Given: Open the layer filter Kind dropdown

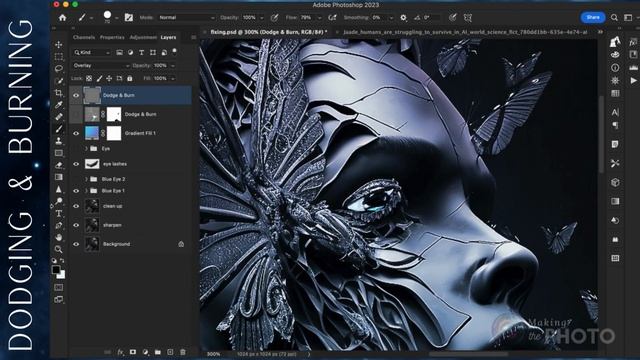Looking at the screenshot, I should pos(92,52).
